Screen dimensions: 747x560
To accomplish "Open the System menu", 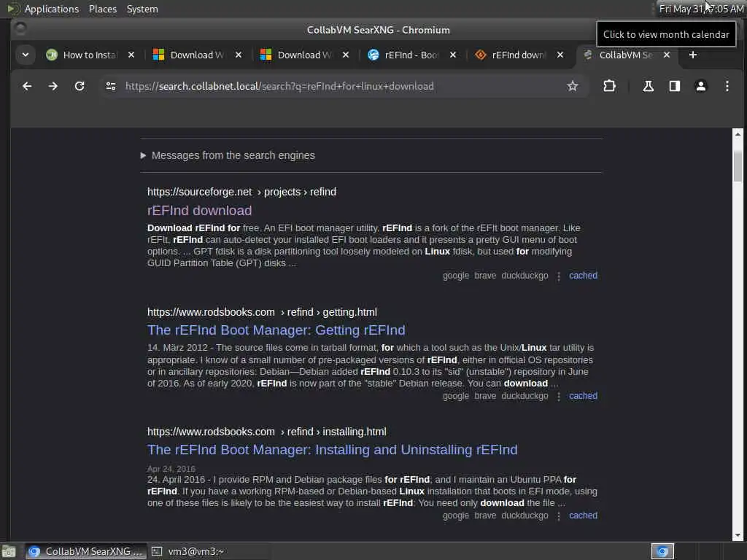I will (142, 9).
